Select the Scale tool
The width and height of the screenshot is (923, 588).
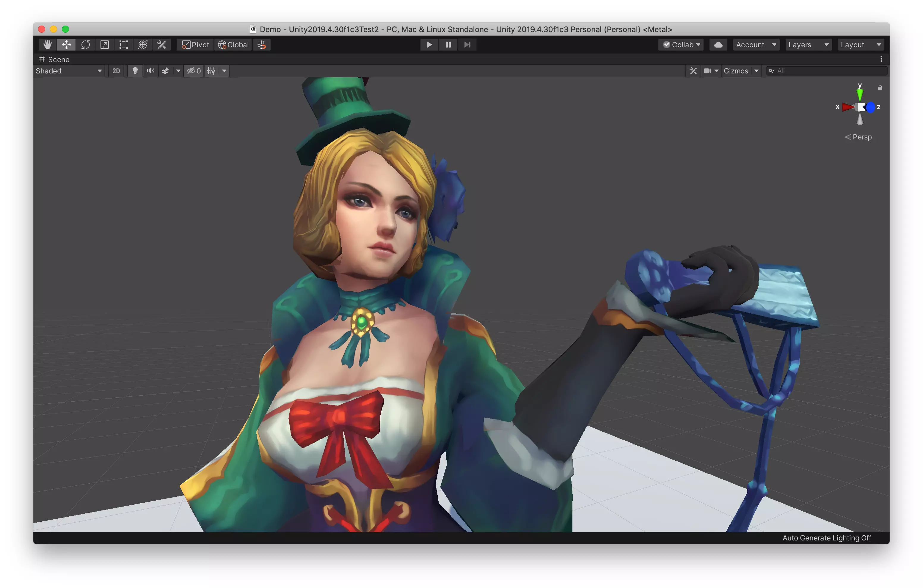coord(104,45)
